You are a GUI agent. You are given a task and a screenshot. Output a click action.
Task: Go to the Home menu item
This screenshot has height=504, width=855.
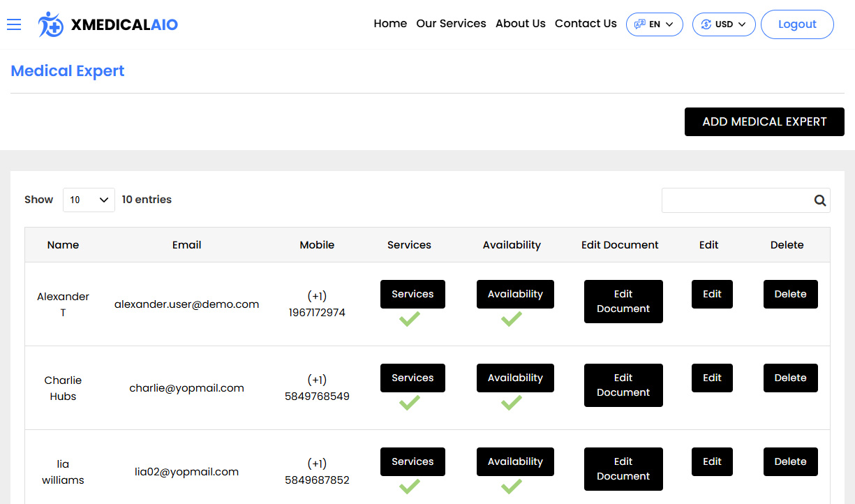click(390, 24)
